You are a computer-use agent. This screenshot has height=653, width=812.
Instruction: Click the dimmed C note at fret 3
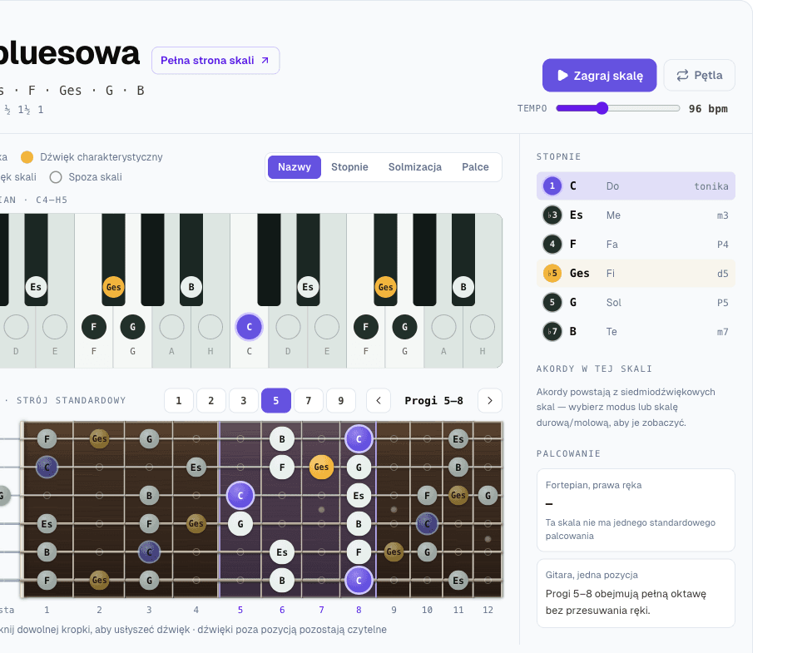149,552
